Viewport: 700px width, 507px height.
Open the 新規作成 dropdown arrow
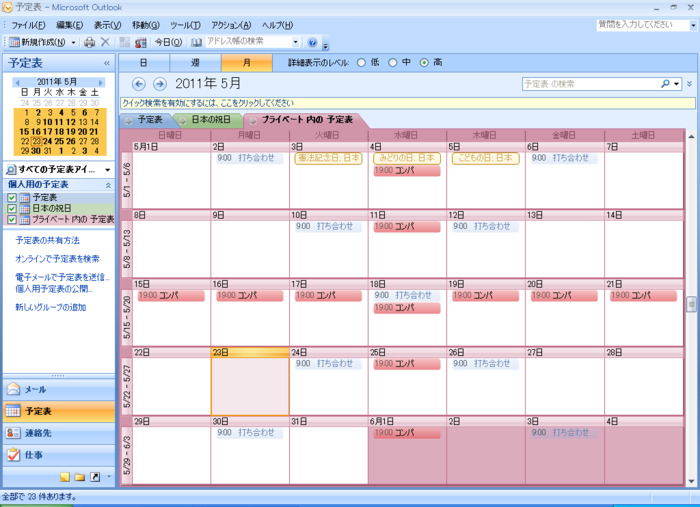(74, 42)
